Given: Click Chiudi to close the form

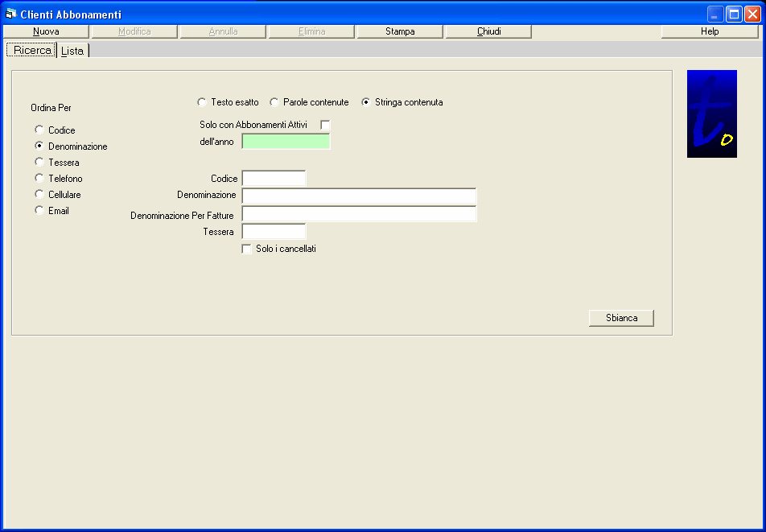Looking at the screenshot, I should pos(488,31).
